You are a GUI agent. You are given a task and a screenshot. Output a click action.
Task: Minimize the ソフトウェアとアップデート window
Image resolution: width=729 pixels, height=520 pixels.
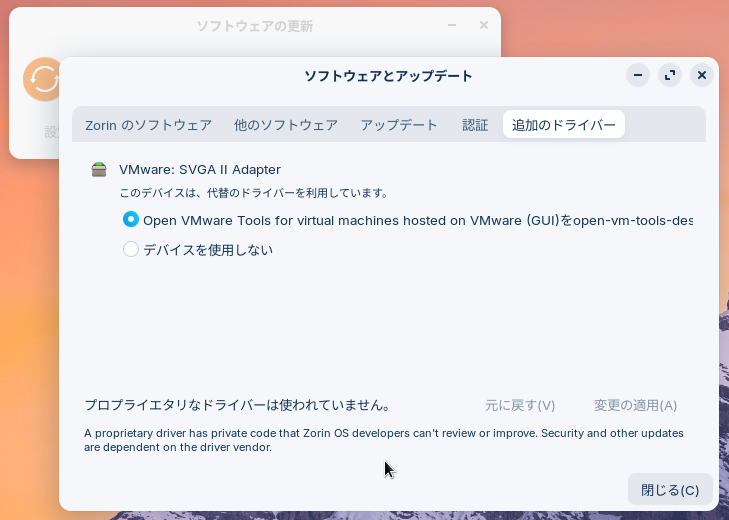click(639, 75)
